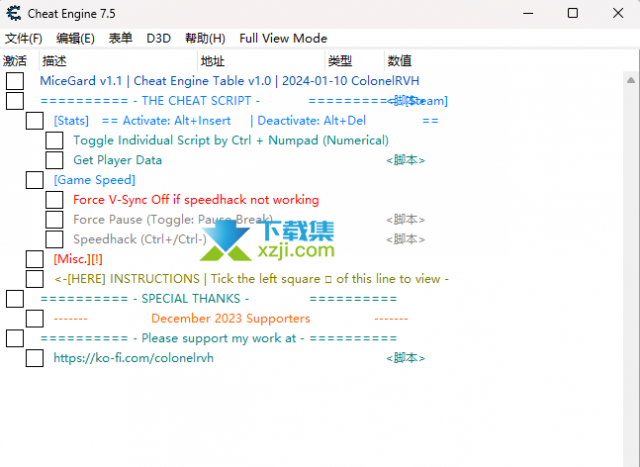640x467 pixels.
Task: Select the December 2023 Supporters row
Action: click(231, 318)
